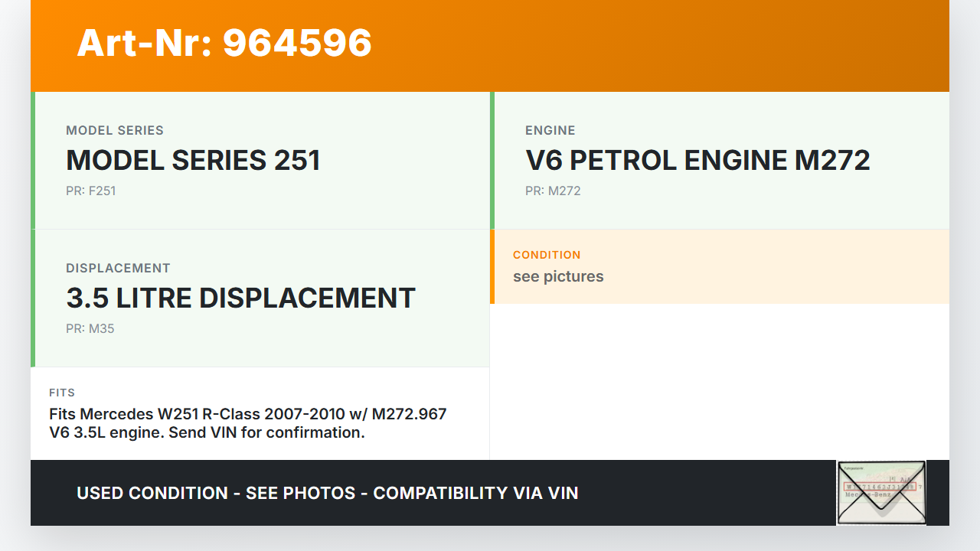The width and height of the screenshot is (980, 551).
Task: Click the orange CONDITION label
Action: 547,255
